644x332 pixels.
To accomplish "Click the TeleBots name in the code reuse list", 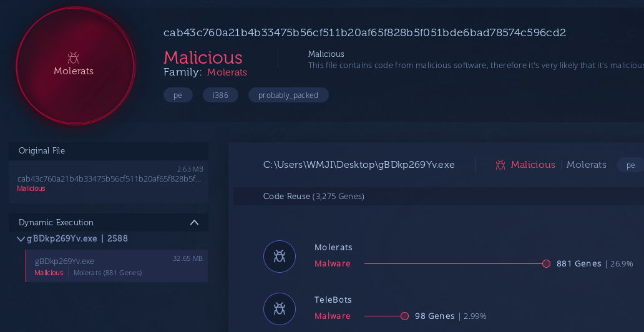I will click(x=333, y=300).
